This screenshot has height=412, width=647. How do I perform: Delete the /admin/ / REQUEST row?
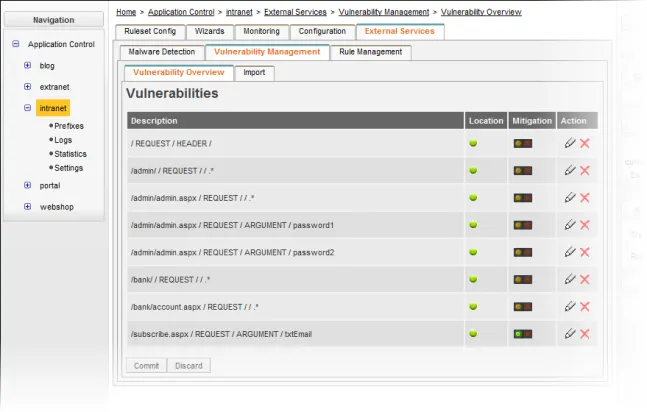click(585, 170)
